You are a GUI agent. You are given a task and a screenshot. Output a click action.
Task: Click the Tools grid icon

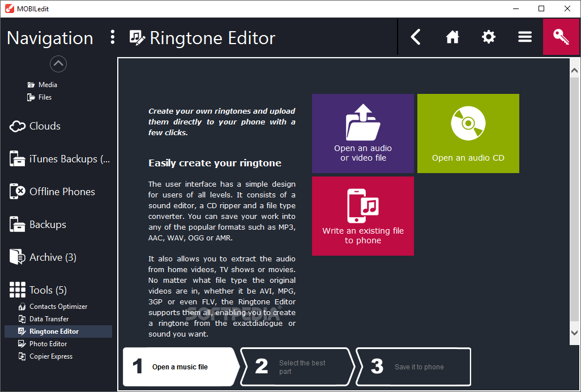pyautogui.click(x=18, y=290)
